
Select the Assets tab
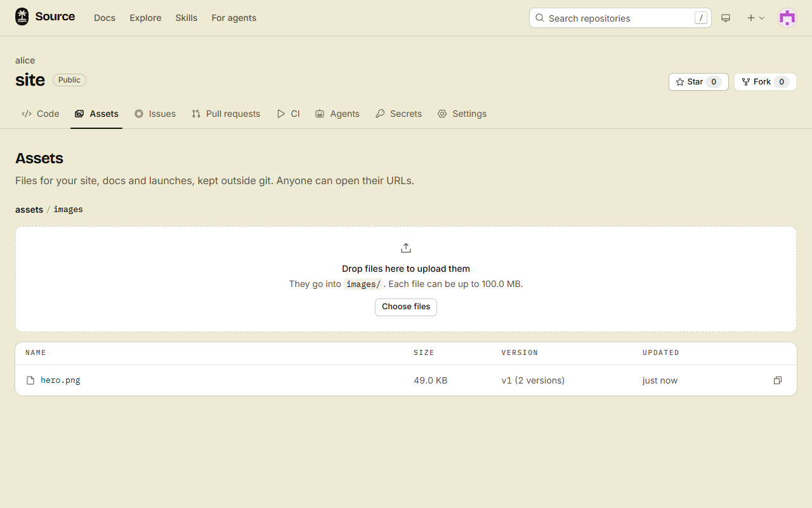tap(96, 114)
